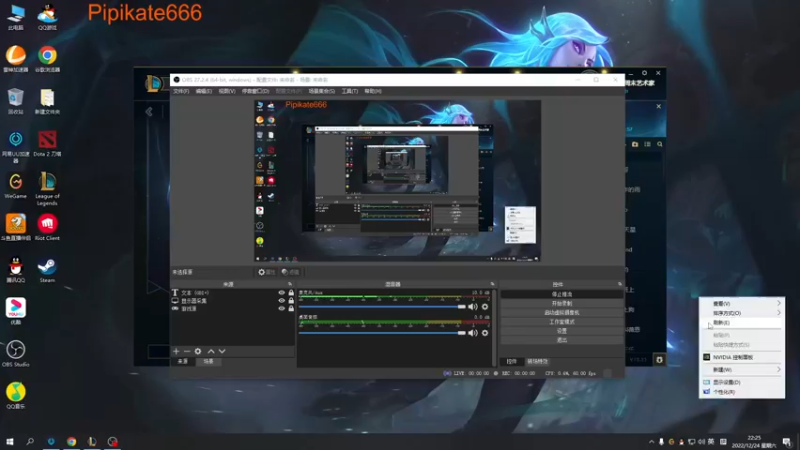Image resolution: width=800 pixels, height=450 pixels.
Task: Choose 显示设置(D) in the context menu
Action: (742, 382)
